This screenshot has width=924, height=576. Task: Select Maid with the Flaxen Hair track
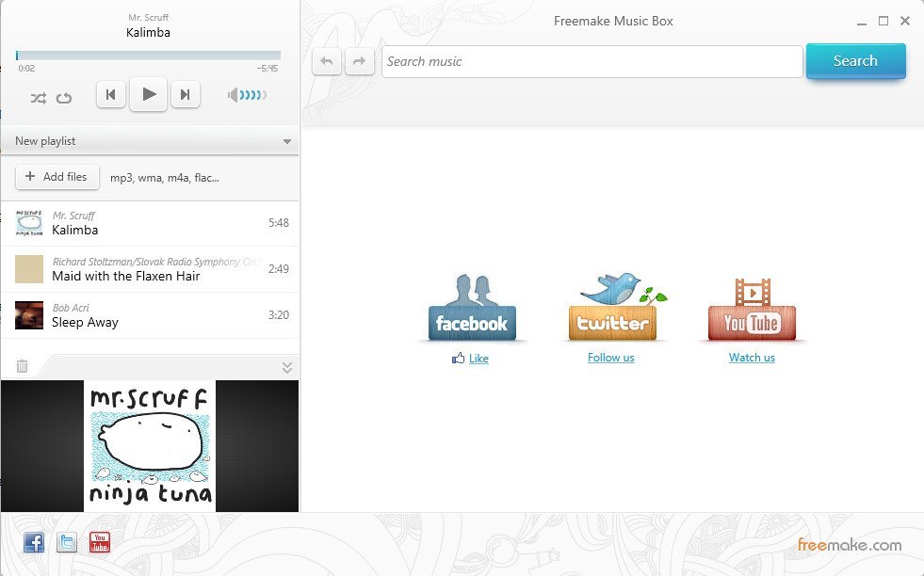click(150, 269)
